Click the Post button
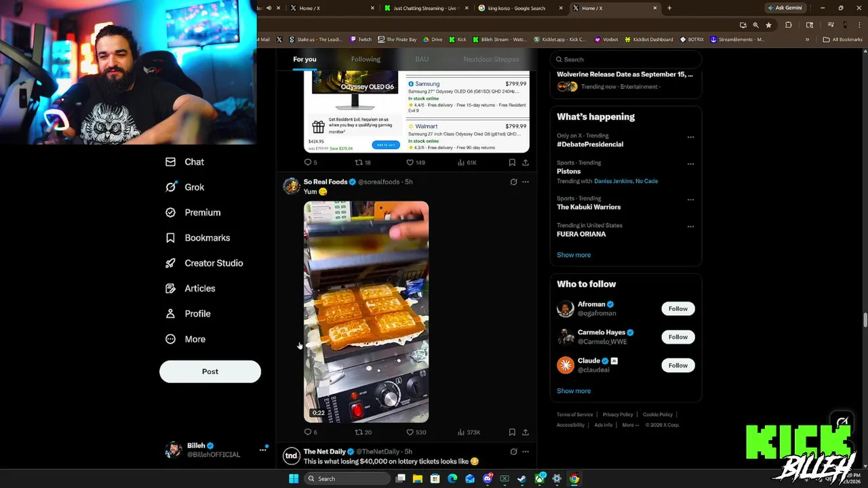This screenshot has width=868, height=488. pyautogui.click(x=210, y=371)
